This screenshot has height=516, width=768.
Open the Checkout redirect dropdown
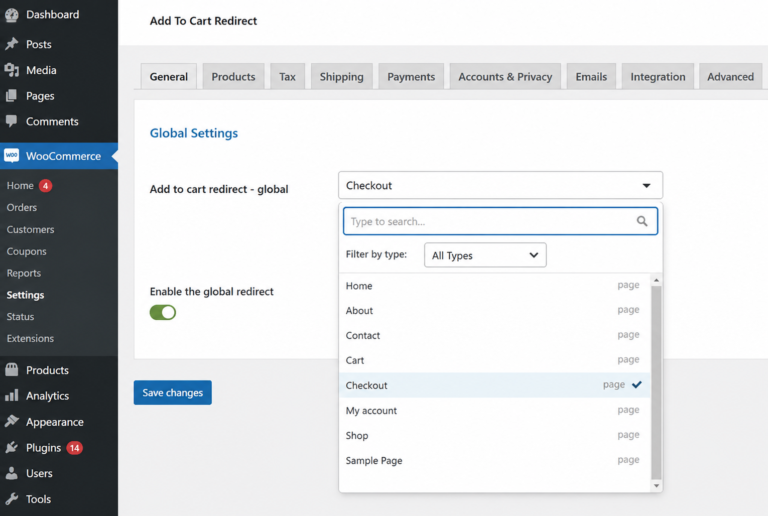pyautogui.click(x=500, y=186)
